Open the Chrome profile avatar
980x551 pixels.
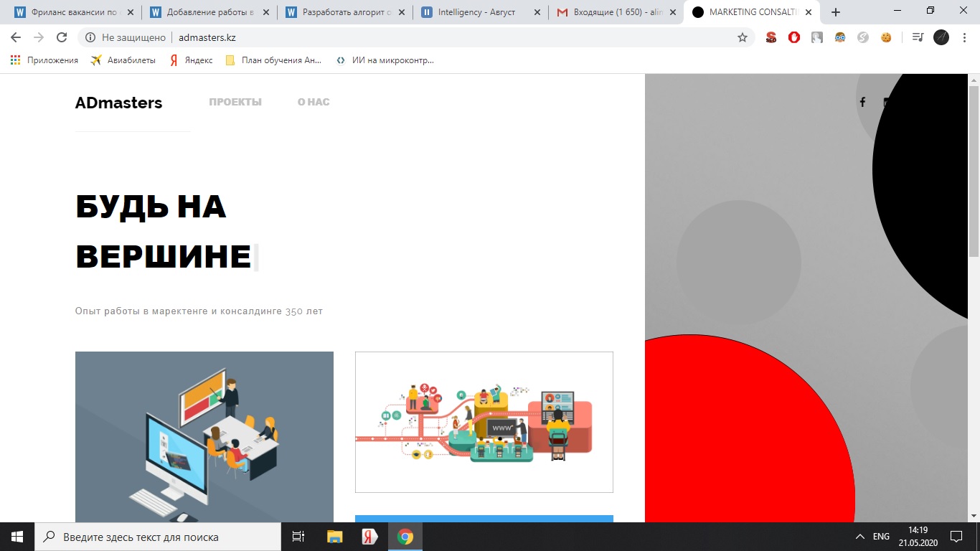[941, 37]
